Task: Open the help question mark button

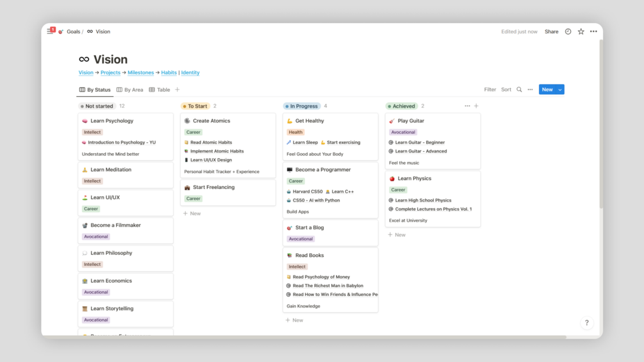Action: click(x=586, y=323)
